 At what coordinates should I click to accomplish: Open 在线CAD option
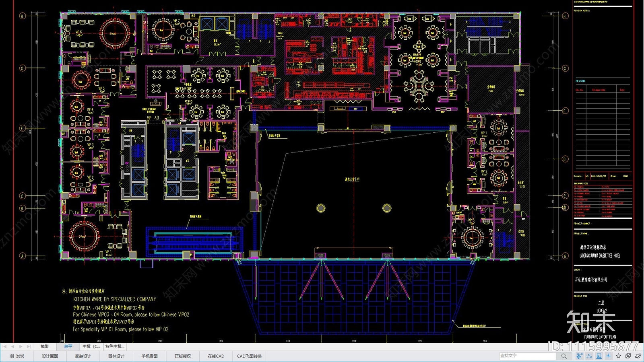click(x=216, y=356)
